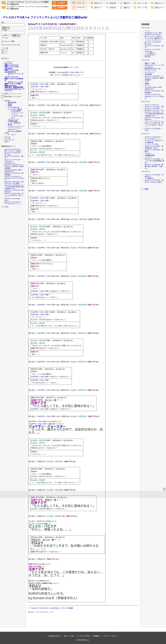Image resolution: width=166 pixels, height=644 pixels.
Task: Select the 'or' tag search radio button
Action: click(x=10, y=35)
